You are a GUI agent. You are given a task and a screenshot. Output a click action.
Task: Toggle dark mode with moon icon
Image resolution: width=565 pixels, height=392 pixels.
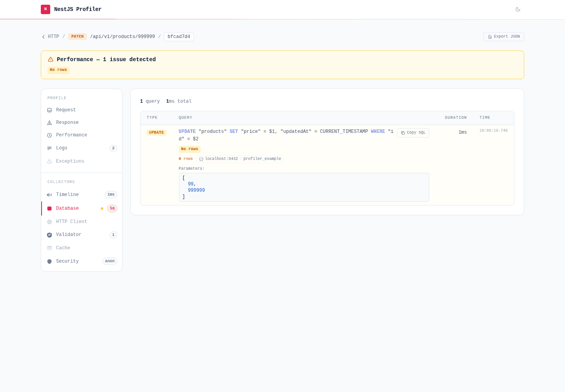coord(518,9)
